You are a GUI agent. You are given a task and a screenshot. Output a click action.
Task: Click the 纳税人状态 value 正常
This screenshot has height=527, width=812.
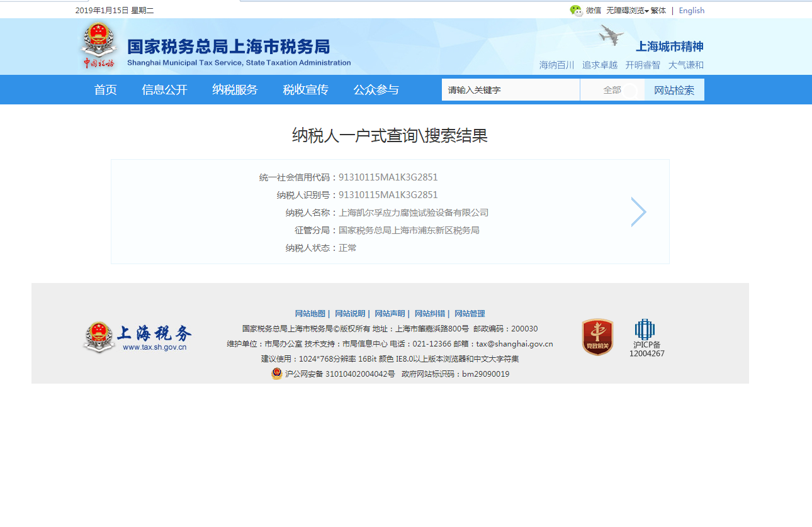pos(347,248)
